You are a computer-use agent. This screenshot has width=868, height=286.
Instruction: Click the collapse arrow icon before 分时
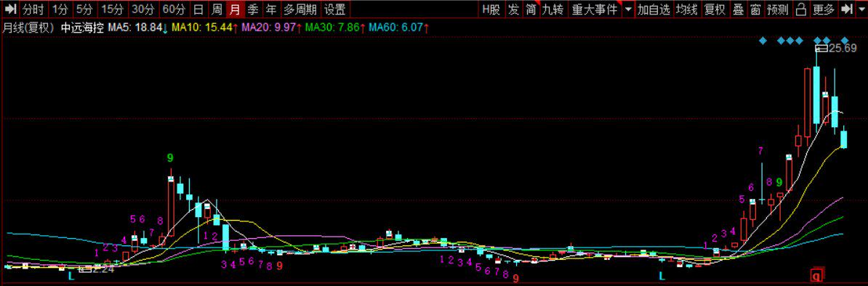point(10,9)
